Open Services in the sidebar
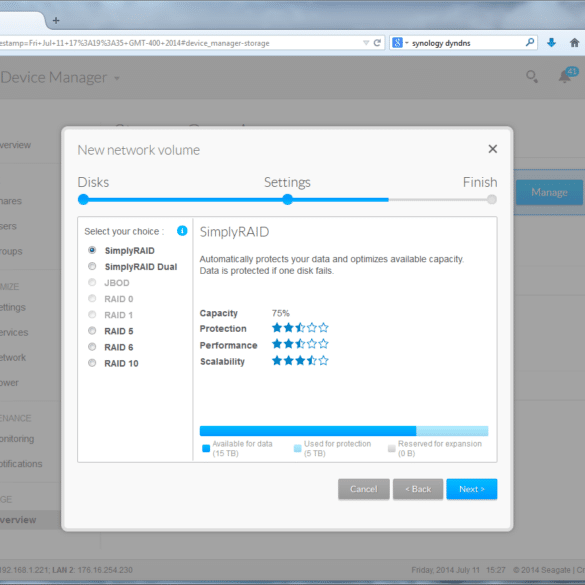 coord(14,332)
